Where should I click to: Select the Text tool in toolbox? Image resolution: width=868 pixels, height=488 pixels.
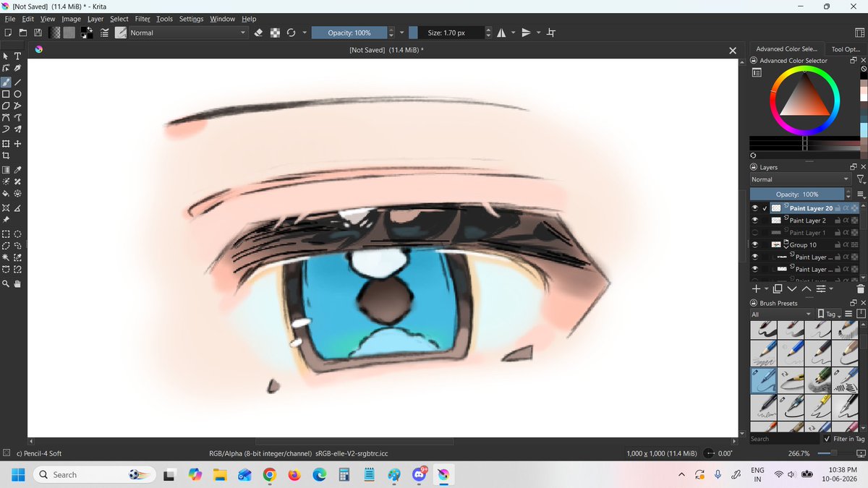(x=17, y=56)
